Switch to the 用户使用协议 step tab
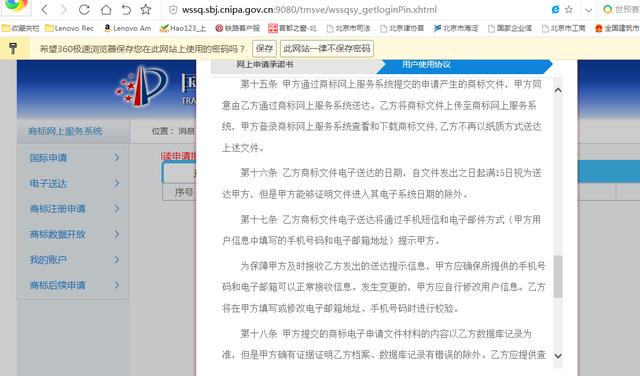 426,65
